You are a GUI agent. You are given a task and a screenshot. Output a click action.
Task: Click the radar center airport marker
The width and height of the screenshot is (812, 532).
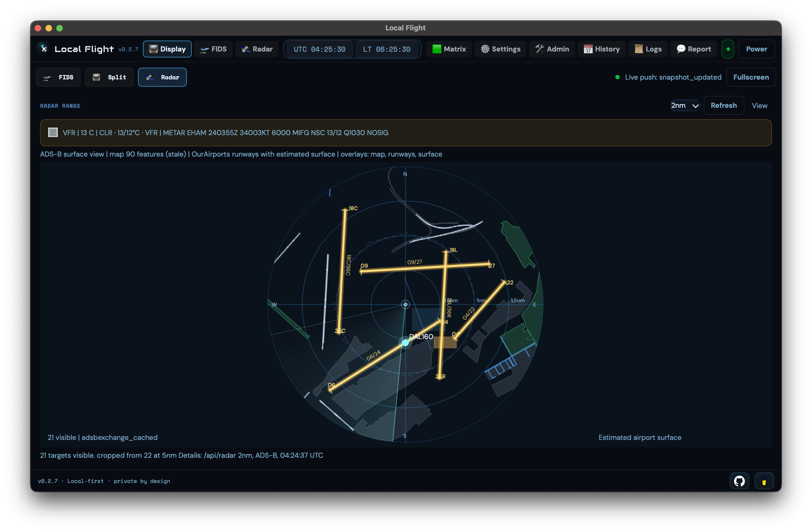[405, 304]
